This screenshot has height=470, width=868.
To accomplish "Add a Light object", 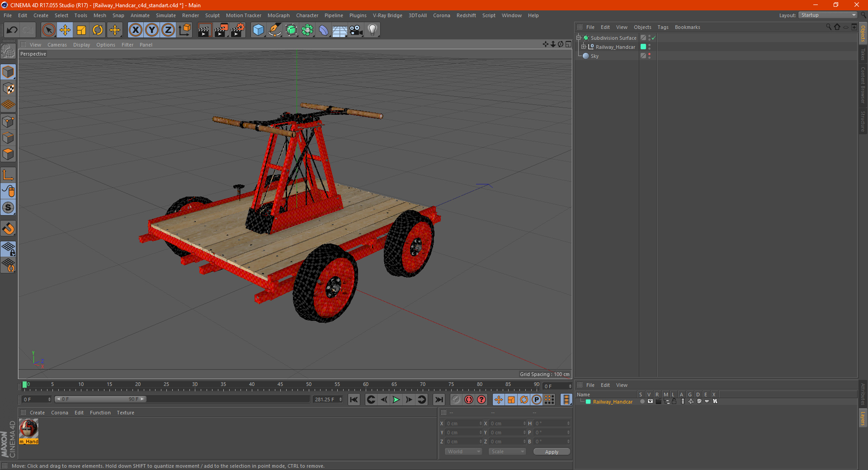I will [373, 30].
